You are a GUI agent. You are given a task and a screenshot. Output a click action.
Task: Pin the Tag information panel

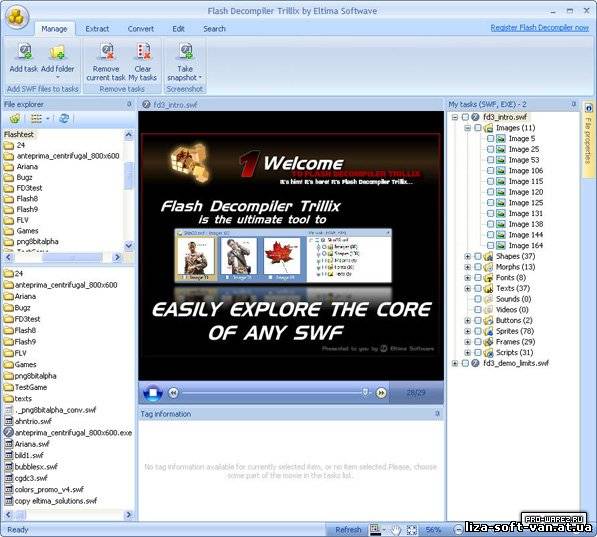(x=437, y=413)
